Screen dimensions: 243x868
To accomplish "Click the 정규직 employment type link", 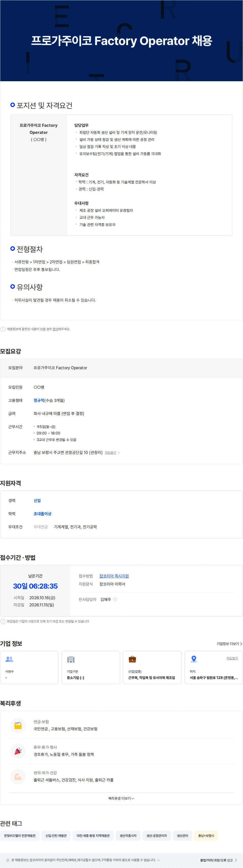I will 39,400.
